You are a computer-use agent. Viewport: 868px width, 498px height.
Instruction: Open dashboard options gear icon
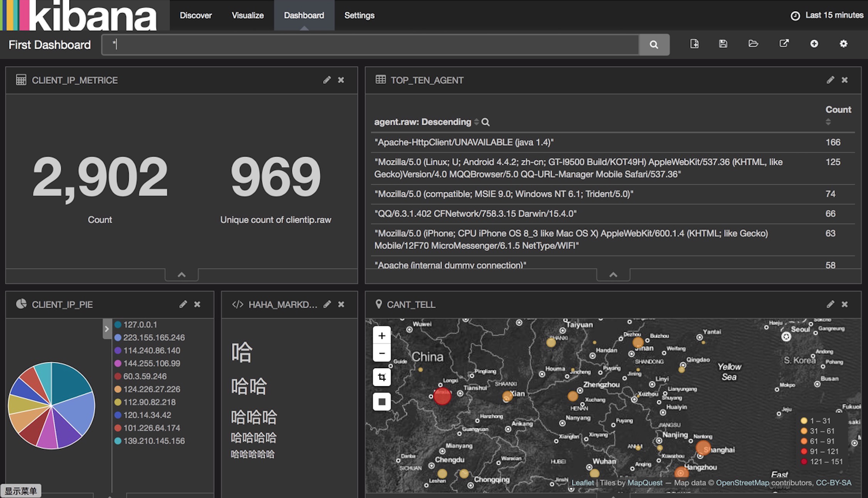coord(844,44)
